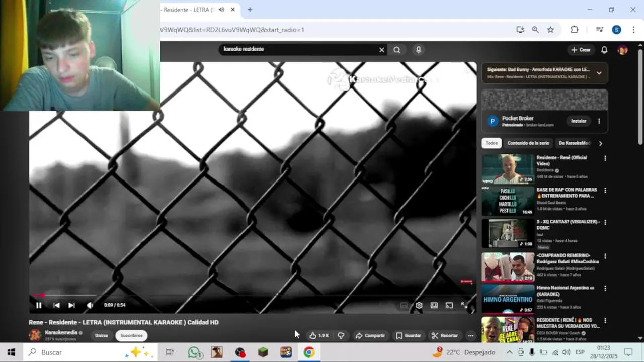Skip to the previous video
644x362 pixels.
click(x=56, y=305)
